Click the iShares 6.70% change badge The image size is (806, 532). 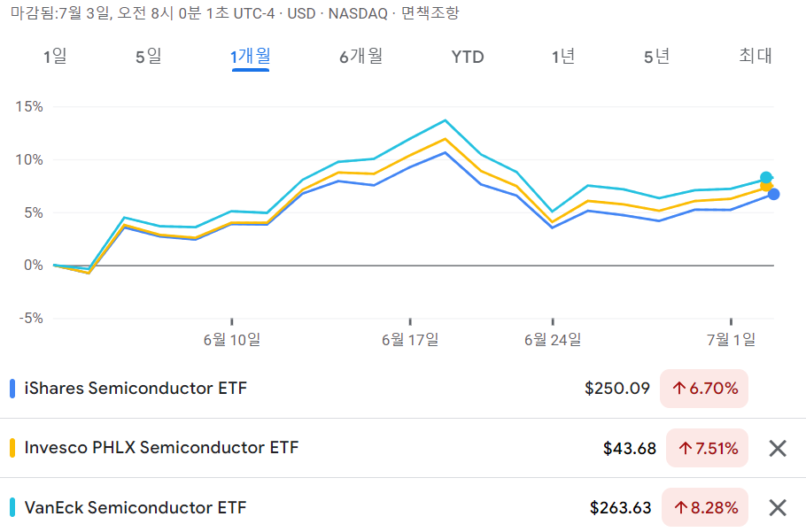click(x=704, y=389)
